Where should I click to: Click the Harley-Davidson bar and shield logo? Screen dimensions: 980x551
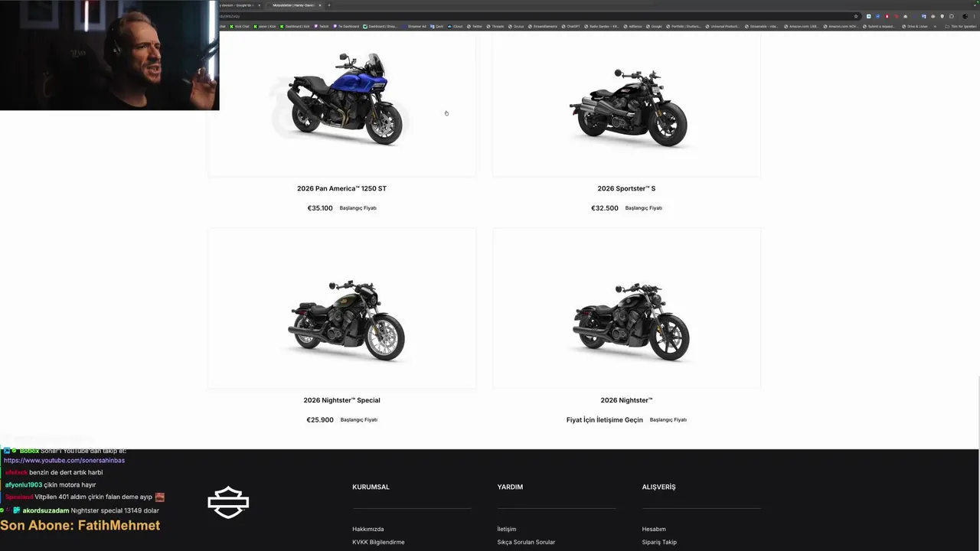click(228, 503)
